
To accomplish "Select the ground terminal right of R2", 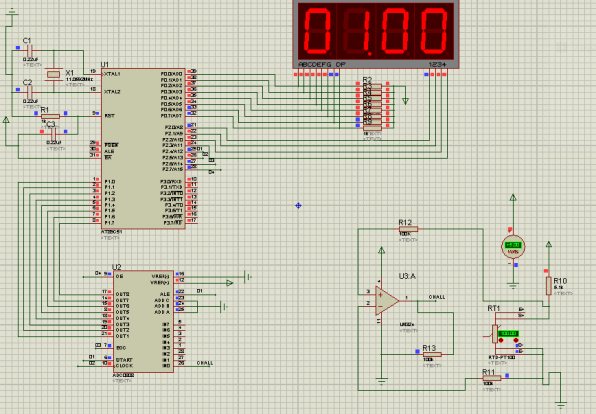I will (x=406, y=101).
